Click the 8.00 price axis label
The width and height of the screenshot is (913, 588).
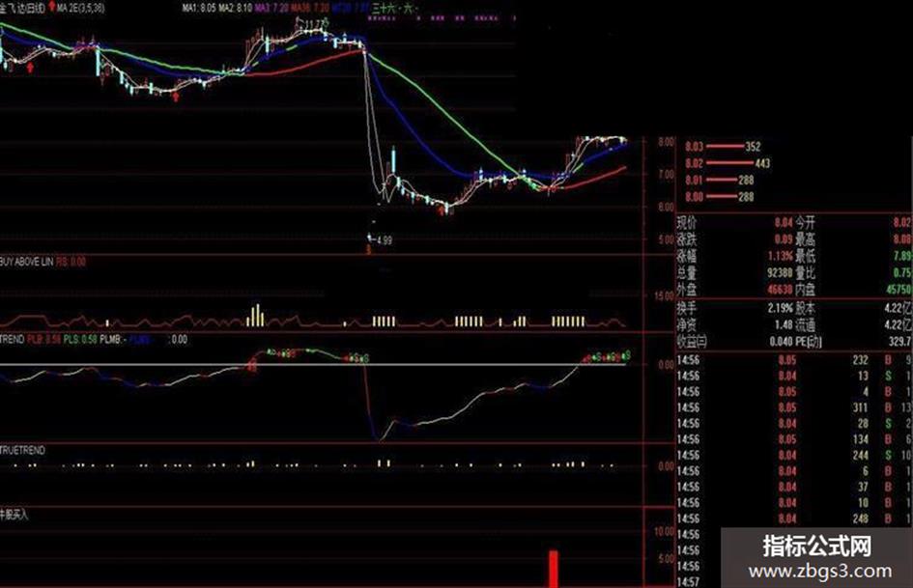coord(666,142)
